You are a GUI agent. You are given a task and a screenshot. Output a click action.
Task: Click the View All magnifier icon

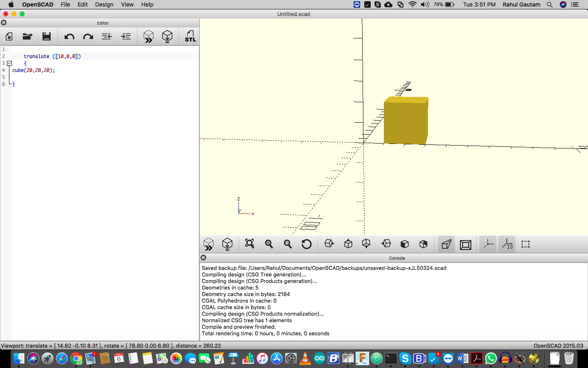tap(249, 244)
